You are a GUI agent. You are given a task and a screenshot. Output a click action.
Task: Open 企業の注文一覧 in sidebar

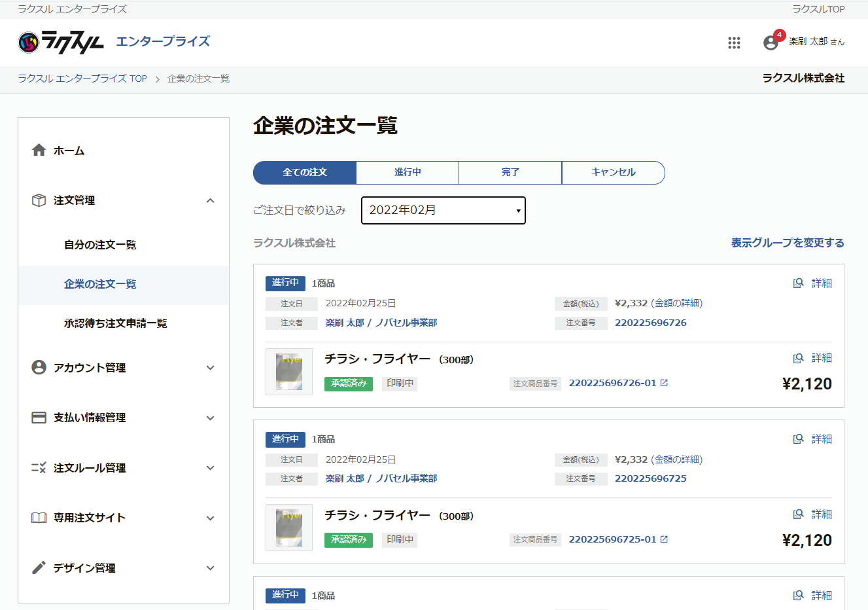click(x=100, y=284)
